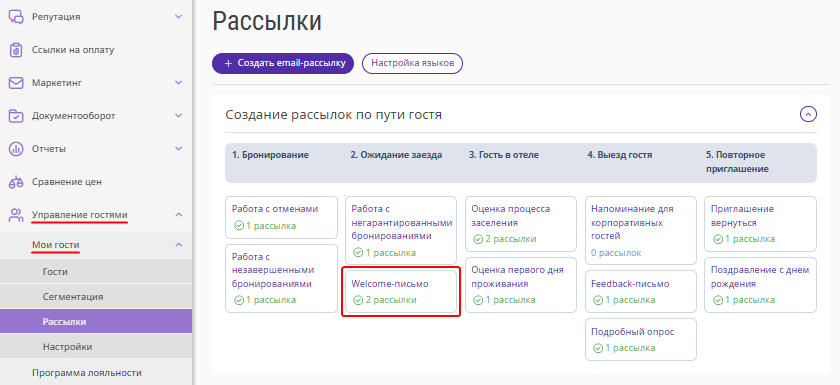
Task: Open Маркетинг in the sidebar
Action: coord(56,83)
